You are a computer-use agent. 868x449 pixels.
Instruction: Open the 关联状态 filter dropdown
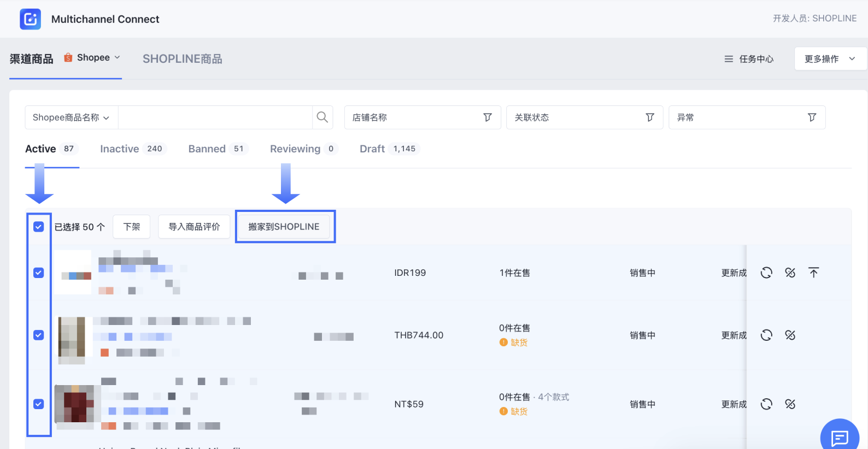(x=585, y=117)
